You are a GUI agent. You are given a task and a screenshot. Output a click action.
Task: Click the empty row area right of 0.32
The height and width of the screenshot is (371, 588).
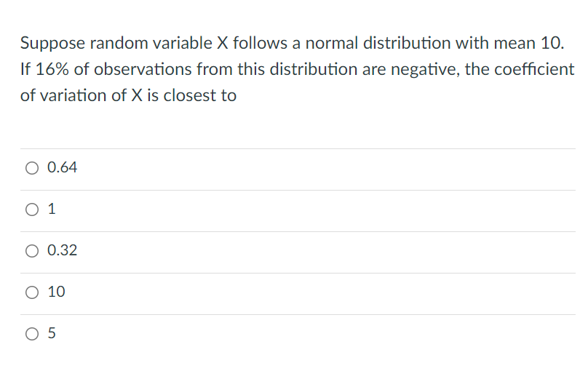point(326,252)
